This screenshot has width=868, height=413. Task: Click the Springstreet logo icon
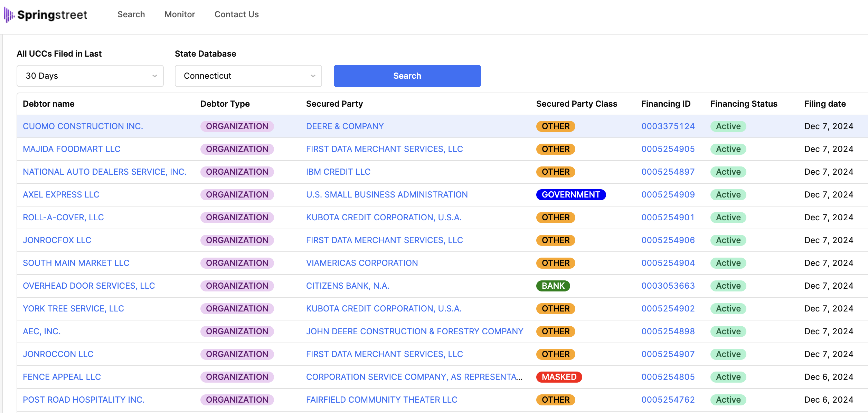click(9, 15)
